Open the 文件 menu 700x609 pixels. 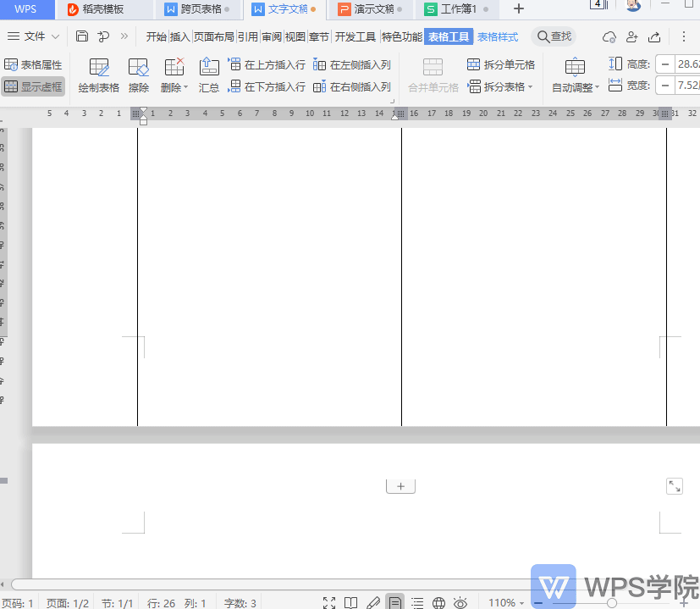pos(27,36)
